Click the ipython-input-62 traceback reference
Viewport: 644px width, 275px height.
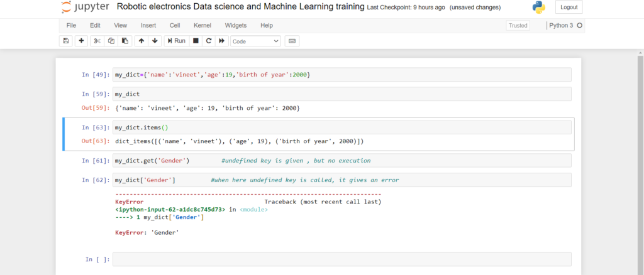click(x=170, y=210)
